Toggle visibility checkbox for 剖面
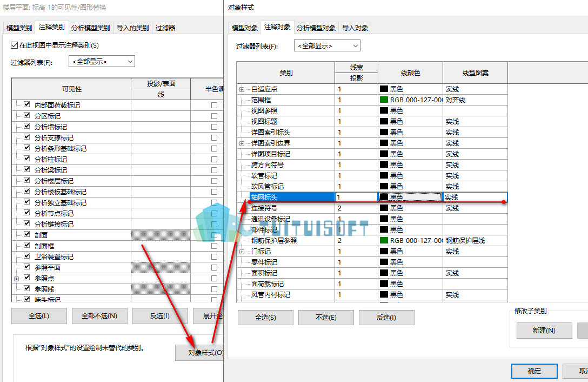Image resolution: width=588 pixels, height=382 pixels. coord(26,234)
